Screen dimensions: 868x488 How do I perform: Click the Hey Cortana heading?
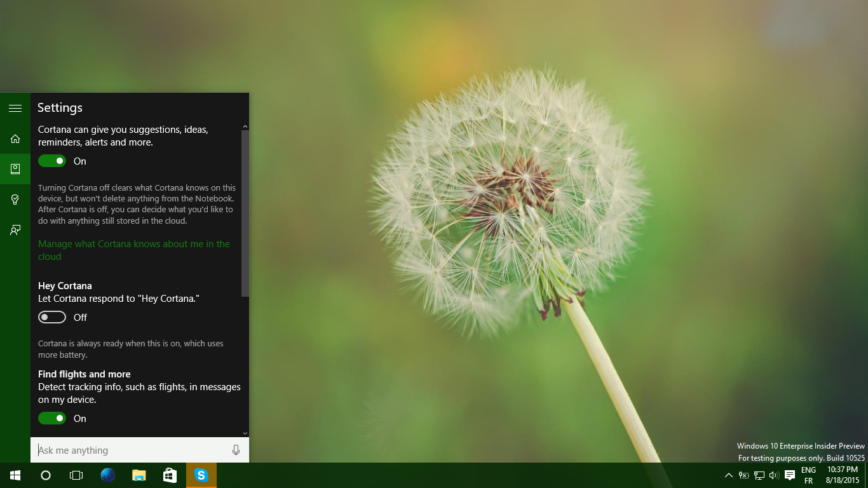[x=65, y=286]
